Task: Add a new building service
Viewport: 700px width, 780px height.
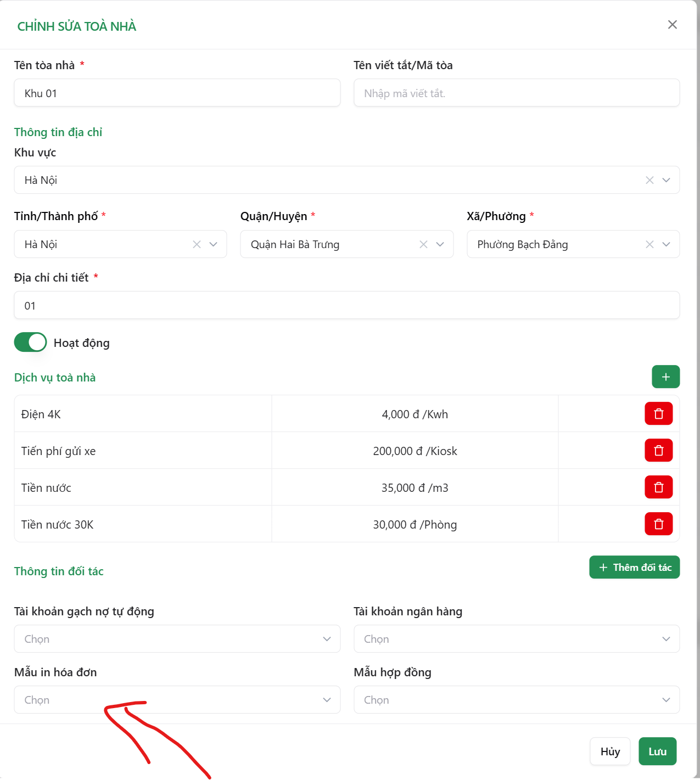Action: coord(665,377)
